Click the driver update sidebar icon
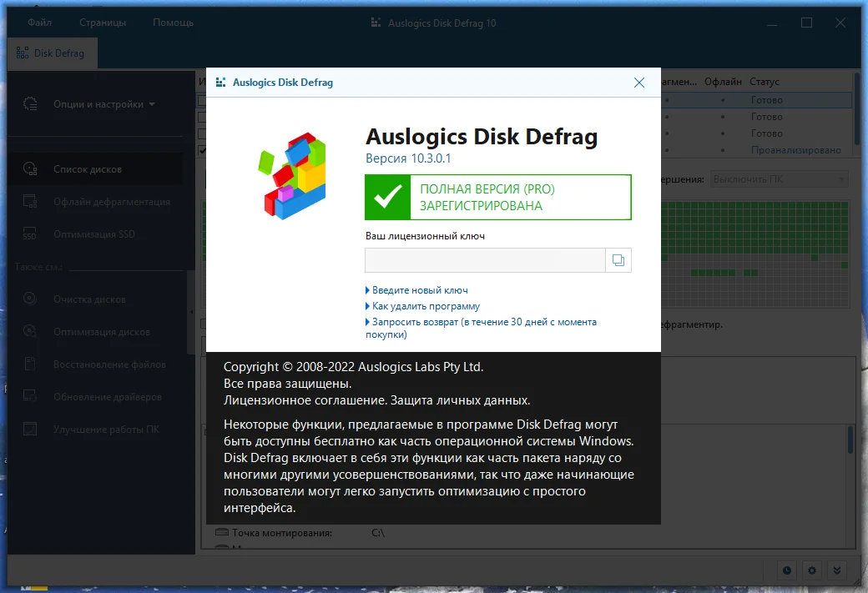The width and height of the screenshot is (868, 593). coord(30,396)
